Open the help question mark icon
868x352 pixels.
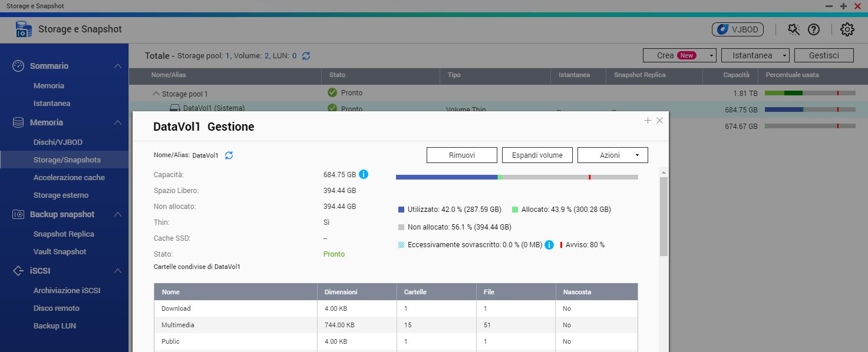pyautogui.click(x=814, y=29)
